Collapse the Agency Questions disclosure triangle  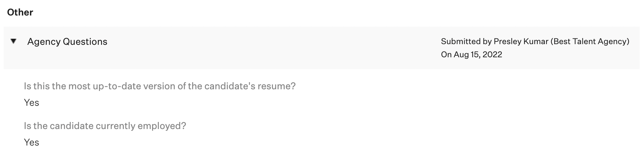point(13,41)
